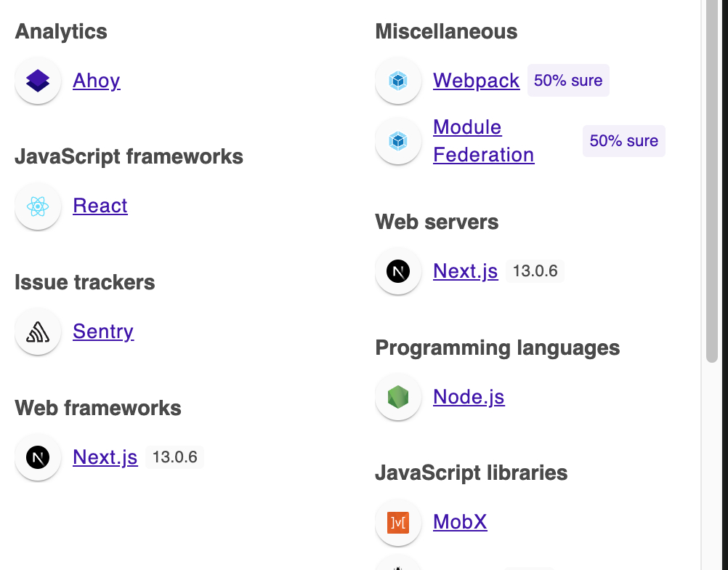Click the orange MobX logo icon
The width and height of the screenshot is (728, 570).
pos(398,522)
